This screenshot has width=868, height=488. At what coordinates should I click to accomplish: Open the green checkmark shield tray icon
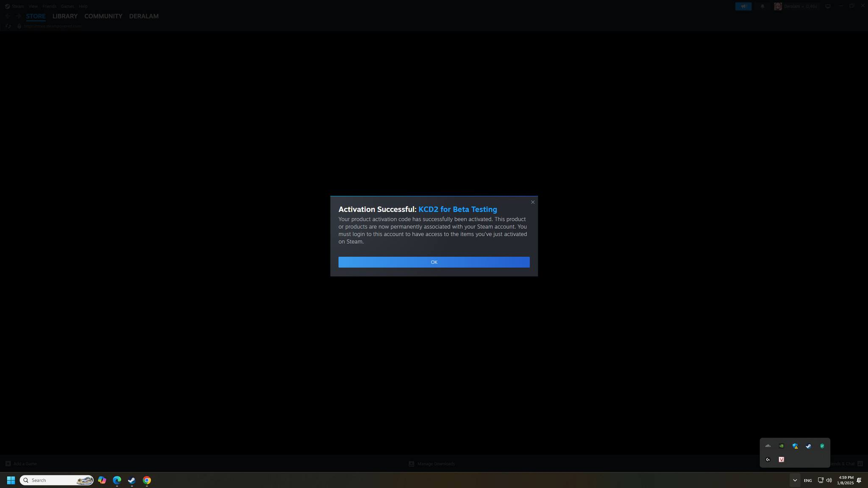[x=822, y=446]
